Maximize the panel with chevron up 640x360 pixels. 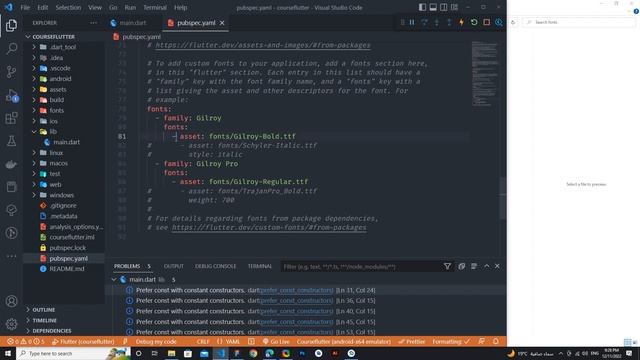click(x=487, y=266)
